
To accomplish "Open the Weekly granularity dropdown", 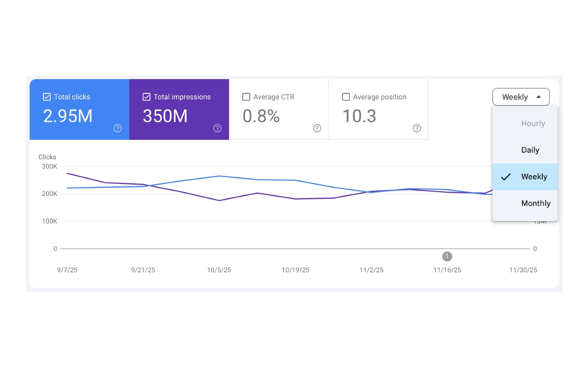I will [x=521, y=97].
